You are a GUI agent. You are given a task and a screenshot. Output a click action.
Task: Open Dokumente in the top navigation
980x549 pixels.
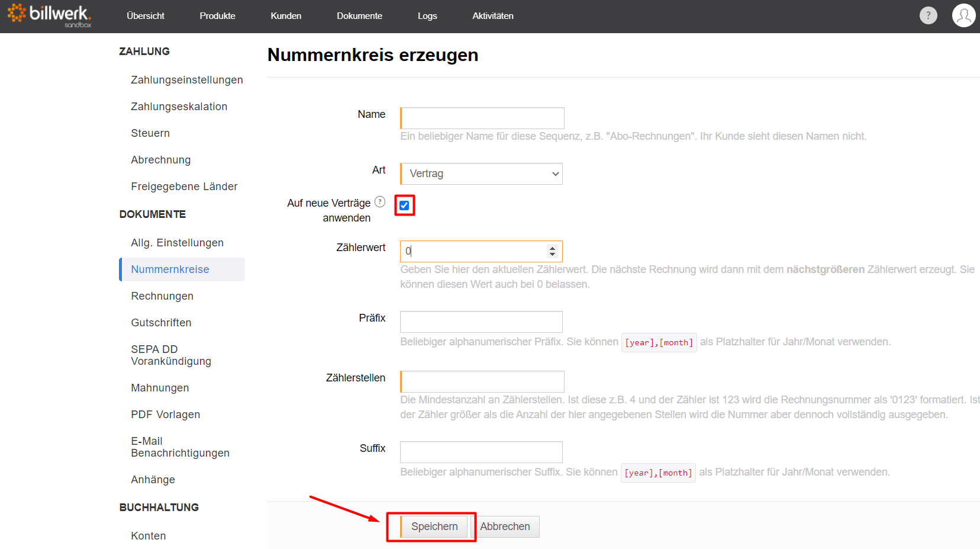pyautogui.click(x=359, y=16)
